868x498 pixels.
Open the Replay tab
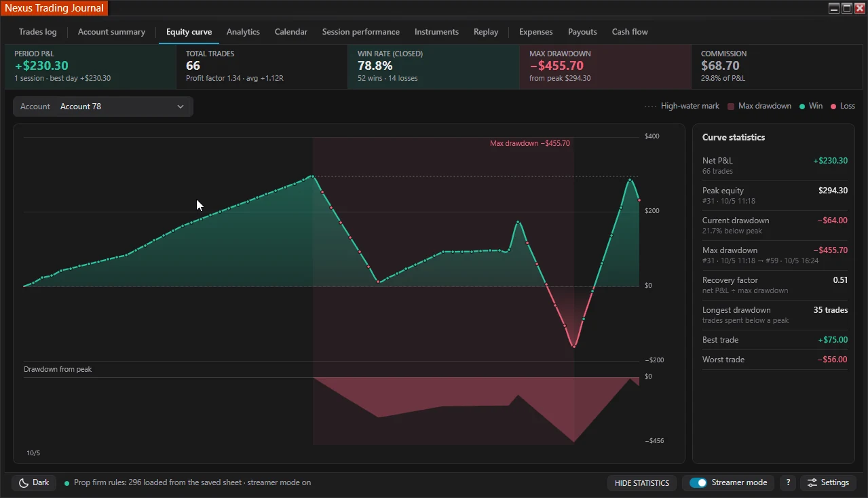pos(486,32)
